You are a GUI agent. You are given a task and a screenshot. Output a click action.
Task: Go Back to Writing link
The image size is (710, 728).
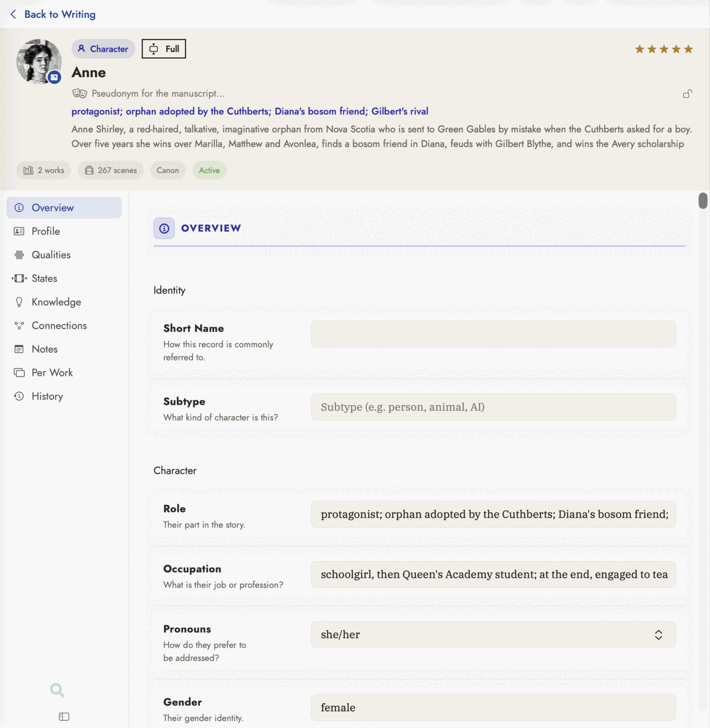(x=60, y=14)
